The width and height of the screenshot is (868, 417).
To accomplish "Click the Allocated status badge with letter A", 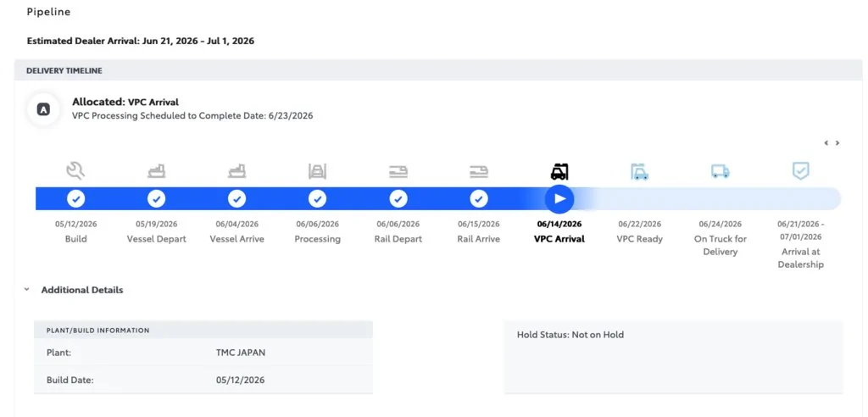I will click(x=43, y=109).
